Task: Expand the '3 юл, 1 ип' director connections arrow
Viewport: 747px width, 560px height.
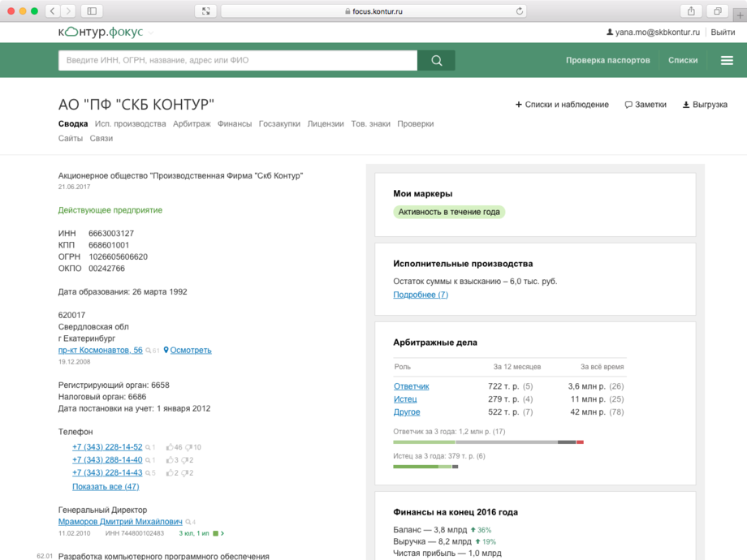Action: (x=222, y=533)
